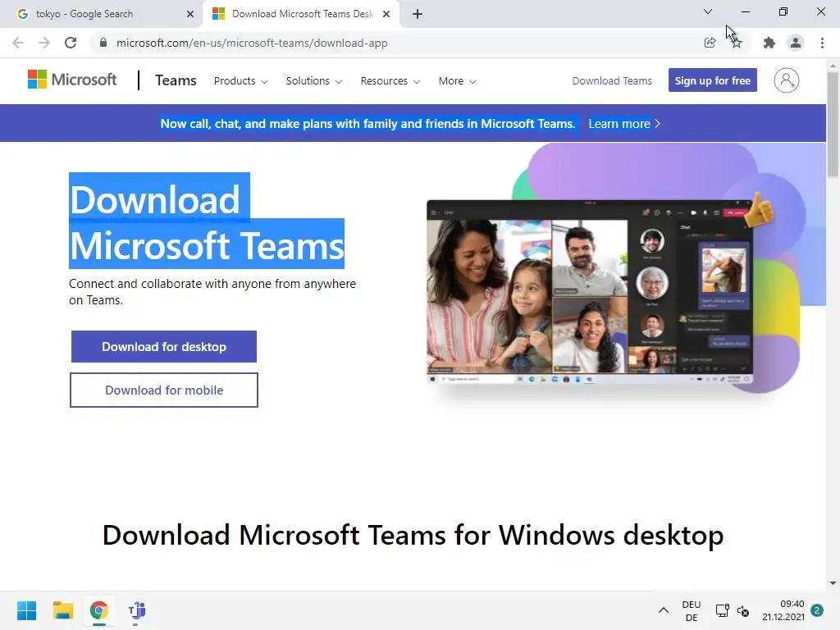Click the Chrome taskbar icon

(98, 610)
